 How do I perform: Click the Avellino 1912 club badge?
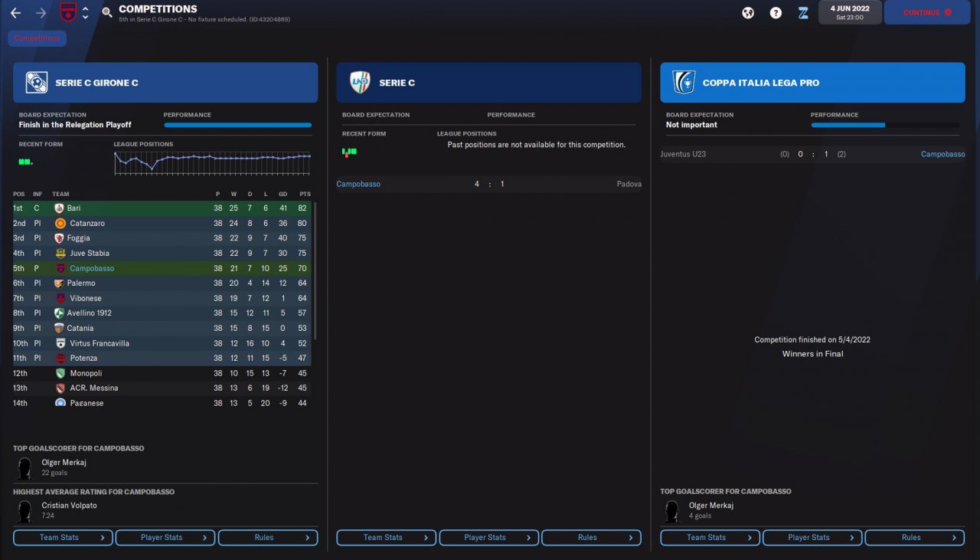point(60,313)
